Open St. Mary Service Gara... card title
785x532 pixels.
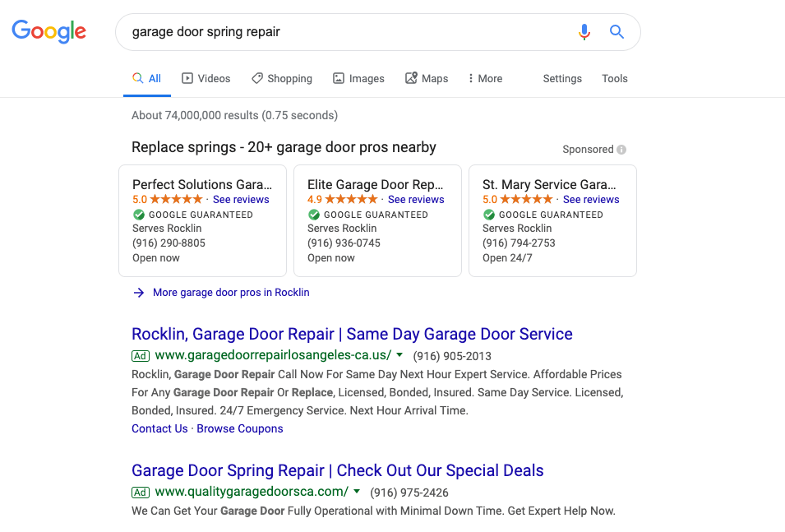(549, 184)
